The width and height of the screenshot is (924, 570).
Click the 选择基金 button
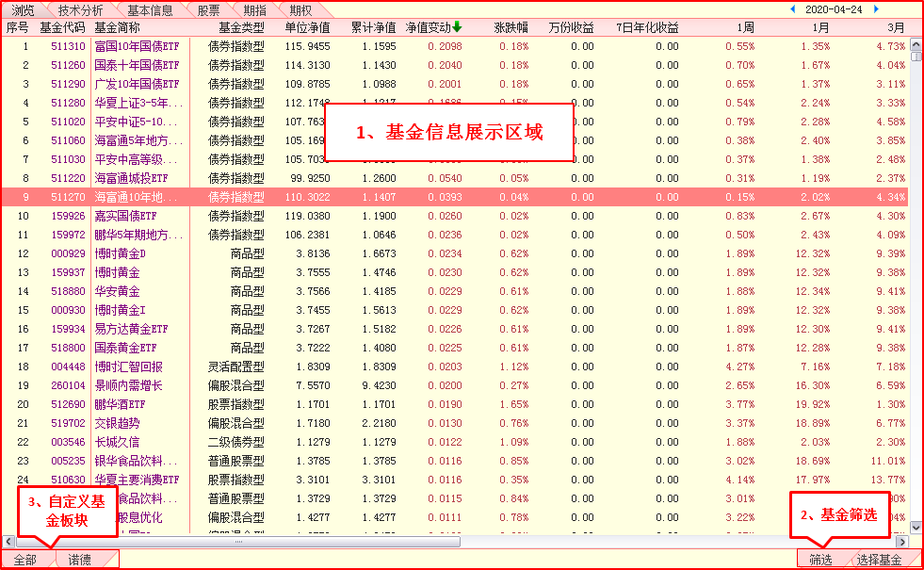879,560
